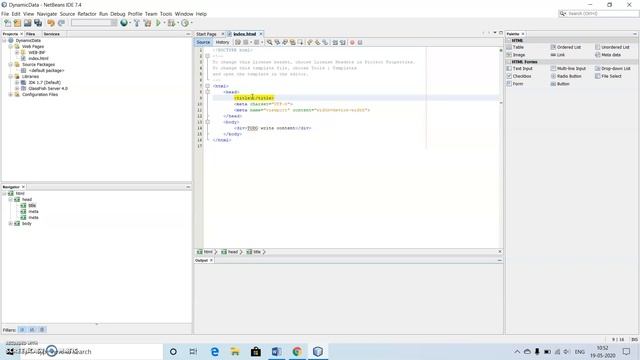Expand the Configuration Files node

tap(10, 94)
